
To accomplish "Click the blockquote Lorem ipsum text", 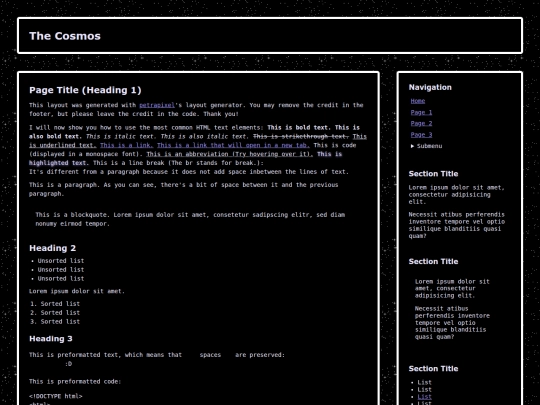I will [190, 219].
